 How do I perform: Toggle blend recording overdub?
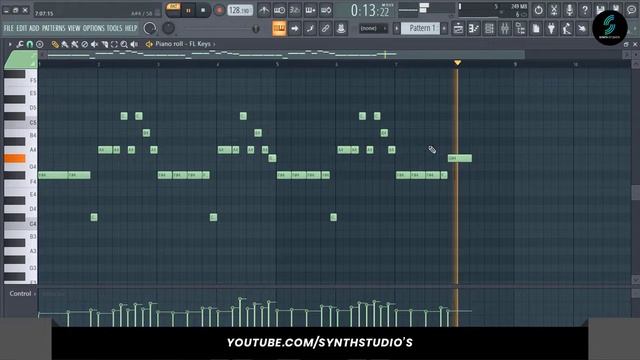coord(310,10)
